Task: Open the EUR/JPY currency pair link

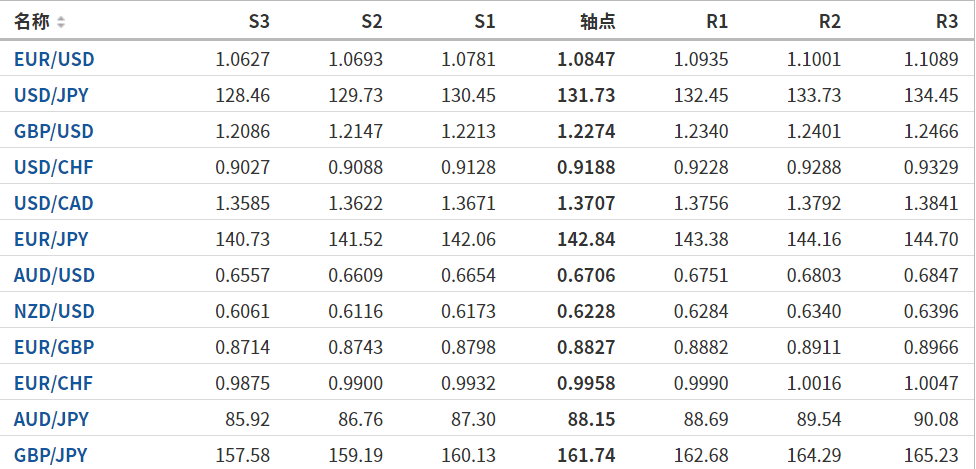Action: [51, 239]
